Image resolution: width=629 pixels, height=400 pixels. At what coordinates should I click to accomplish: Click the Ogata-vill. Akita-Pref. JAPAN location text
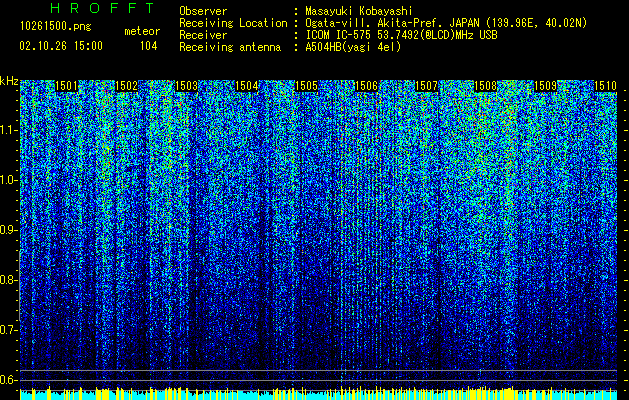point(394,23)
